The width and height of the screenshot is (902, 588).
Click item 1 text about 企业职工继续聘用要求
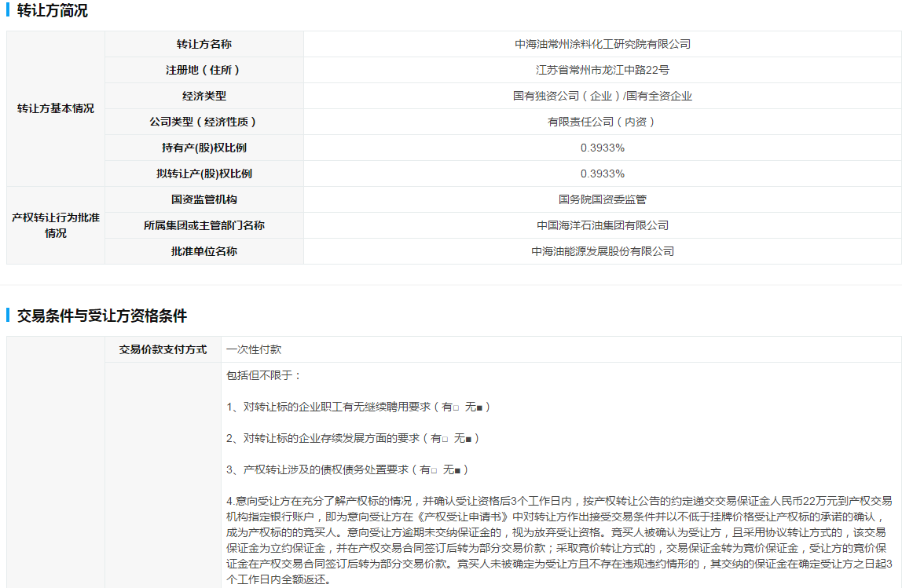click(x=358, y=407)
